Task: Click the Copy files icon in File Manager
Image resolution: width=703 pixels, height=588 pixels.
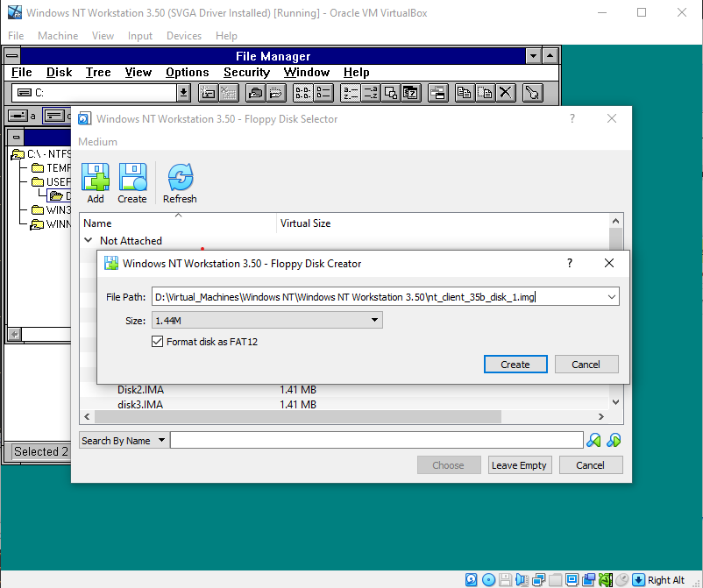Action: [465, 93]
